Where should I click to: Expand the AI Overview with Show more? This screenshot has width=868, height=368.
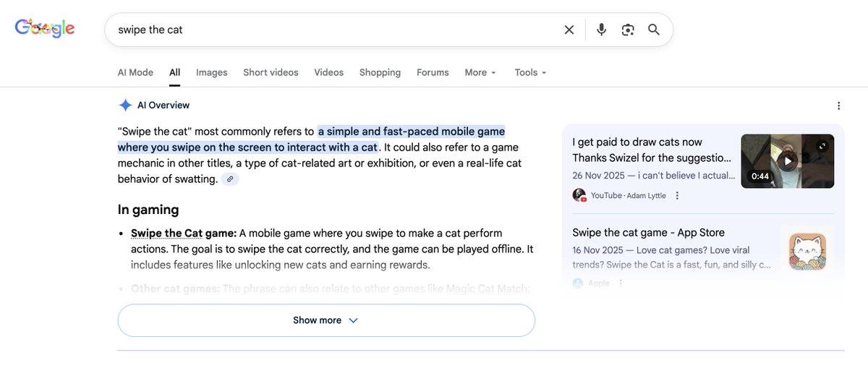[326, 320]
